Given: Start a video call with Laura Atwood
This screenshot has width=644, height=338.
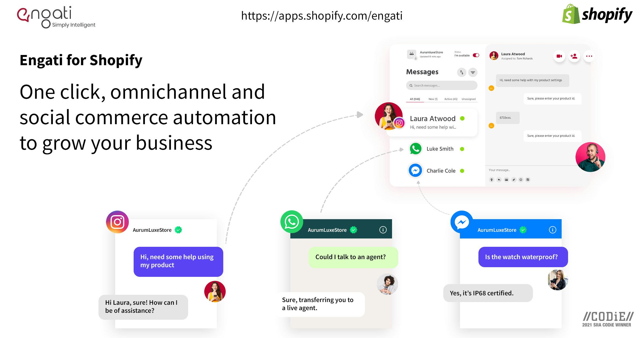Looking at the screenshot, I should (559, 56).
